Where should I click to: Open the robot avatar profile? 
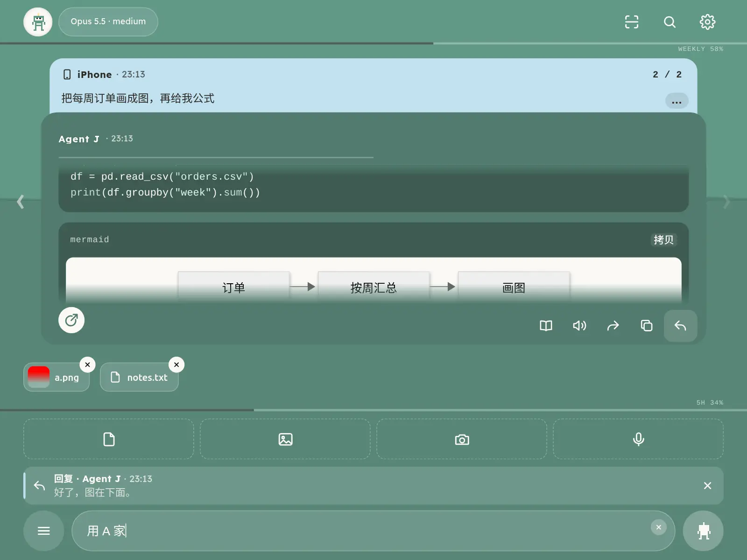tap(38, 22)
